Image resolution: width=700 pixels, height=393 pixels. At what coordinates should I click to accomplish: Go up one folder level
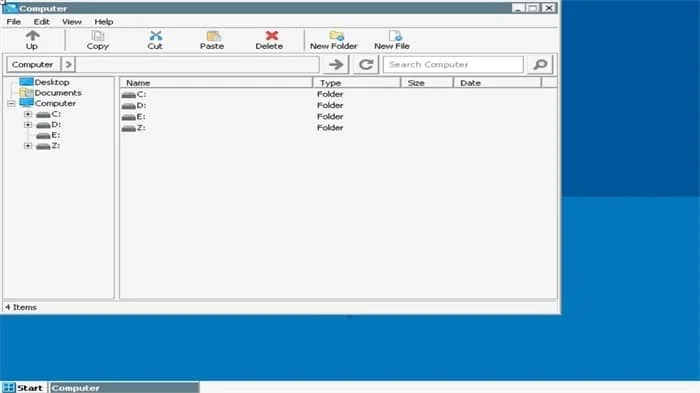(x=32, y=40)
